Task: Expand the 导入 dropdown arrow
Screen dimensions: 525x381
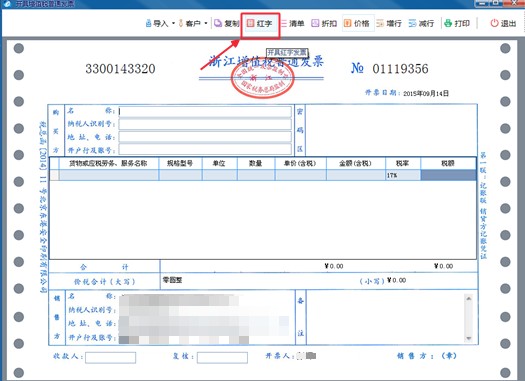Action: (173, 23)
